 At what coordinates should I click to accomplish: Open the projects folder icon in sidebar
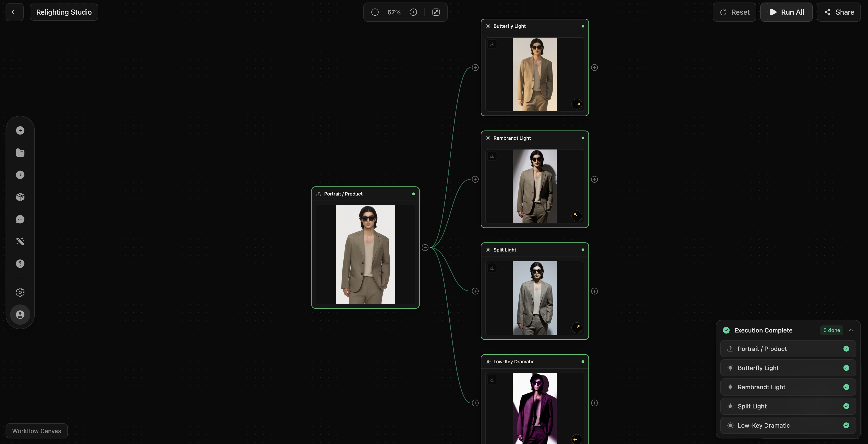tap(20, 153)
